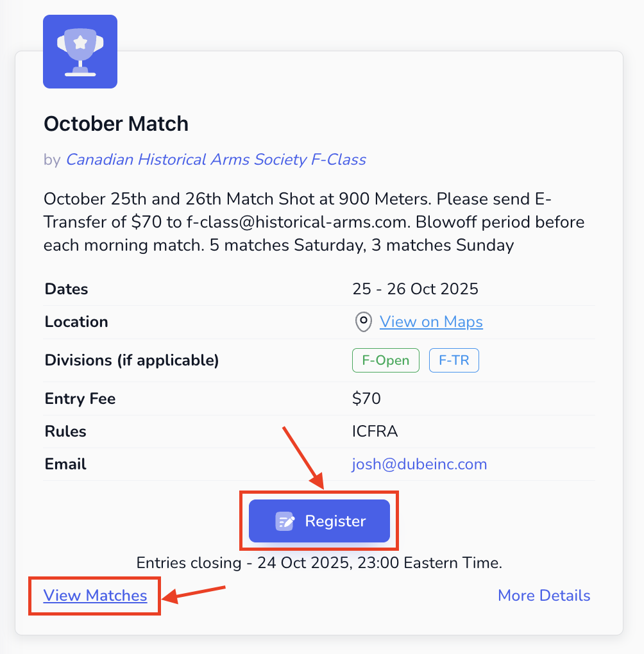The width and height of the screenshot is (644, 654).
Task: Open the View Matches link
Action: click(95, 596)
